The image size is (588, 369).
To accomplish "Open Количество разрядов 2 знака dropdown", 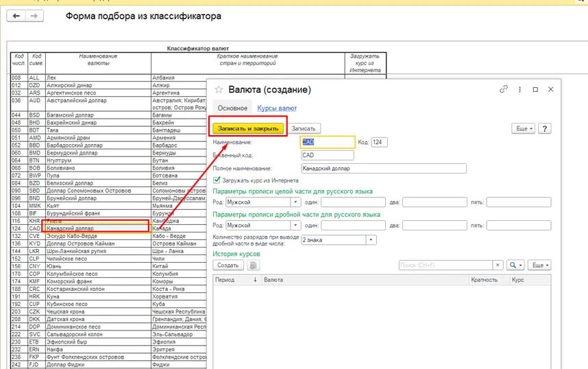I will [x=371, y=240].
